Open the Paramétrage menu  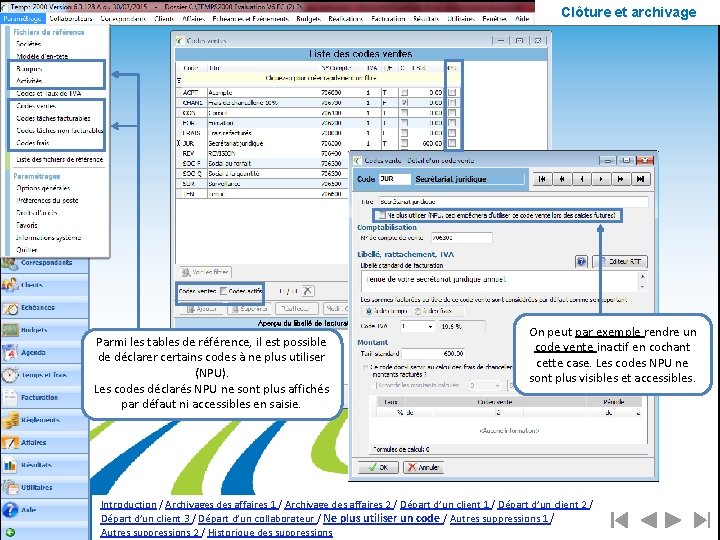point(22,18)
